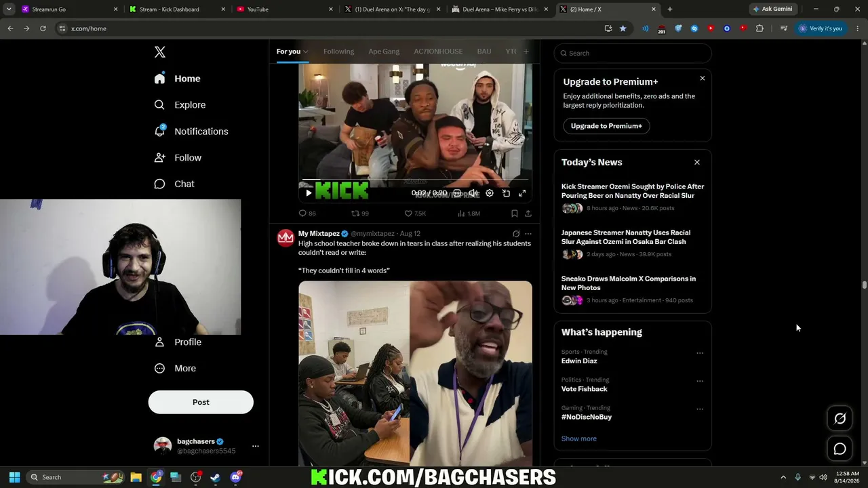Show hidden system tray icons
The height and width of the screenshot is (488, 868).
[x=783, y=477]
